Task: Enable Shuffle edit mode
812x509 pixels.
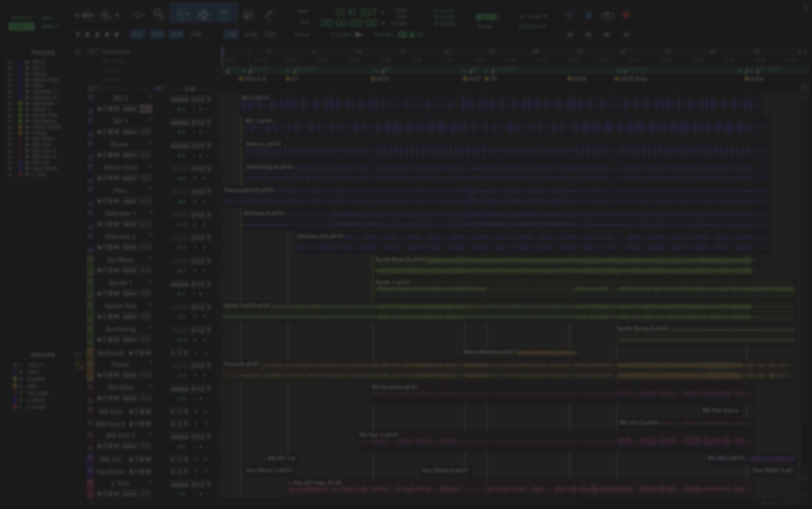Action: pyautogui.click(x=21, y=18)
